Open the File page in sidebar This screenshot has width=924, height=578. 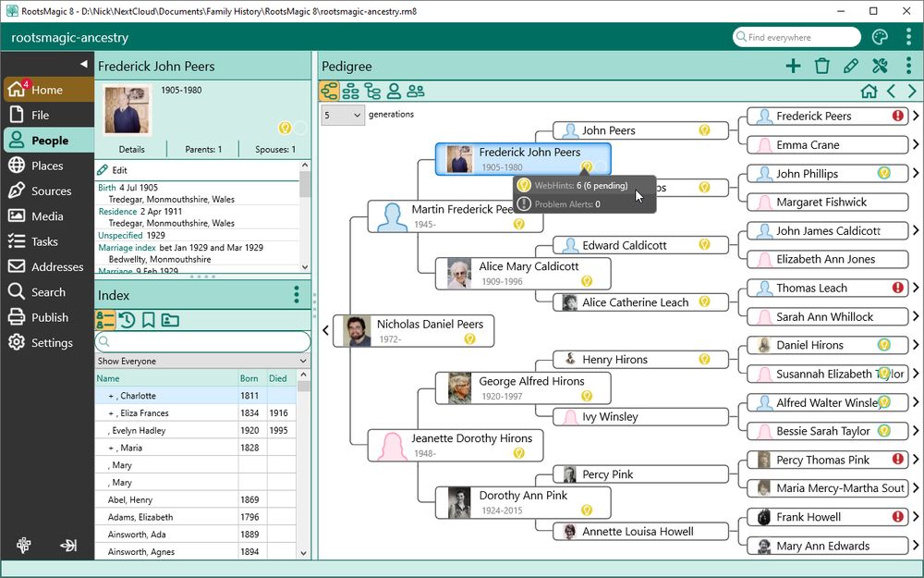click(48, 115)
